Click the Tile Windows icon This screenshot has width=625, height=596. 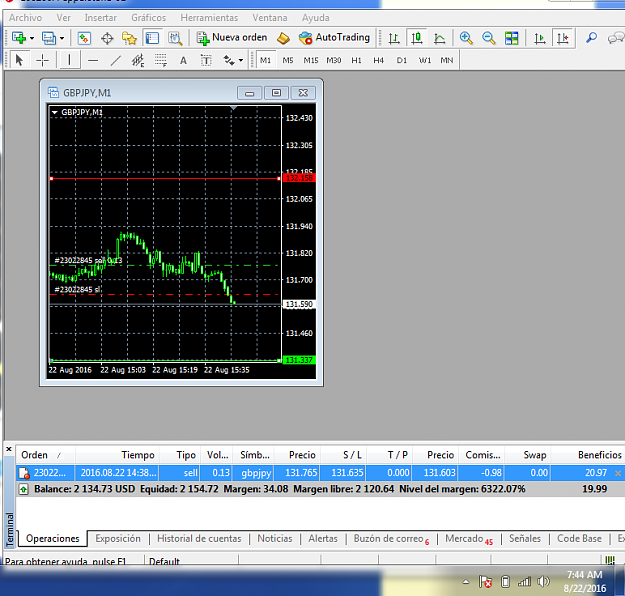[511, 38]
